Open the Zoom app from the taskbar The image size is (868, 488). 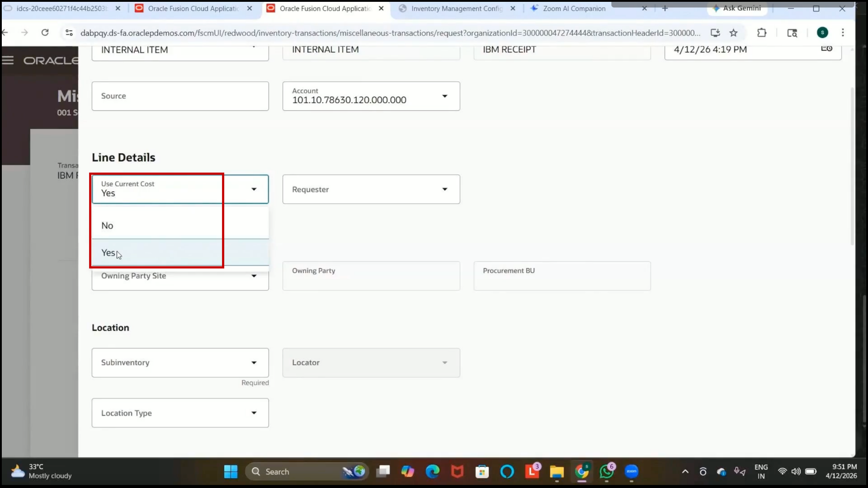(x=632, y=472)
